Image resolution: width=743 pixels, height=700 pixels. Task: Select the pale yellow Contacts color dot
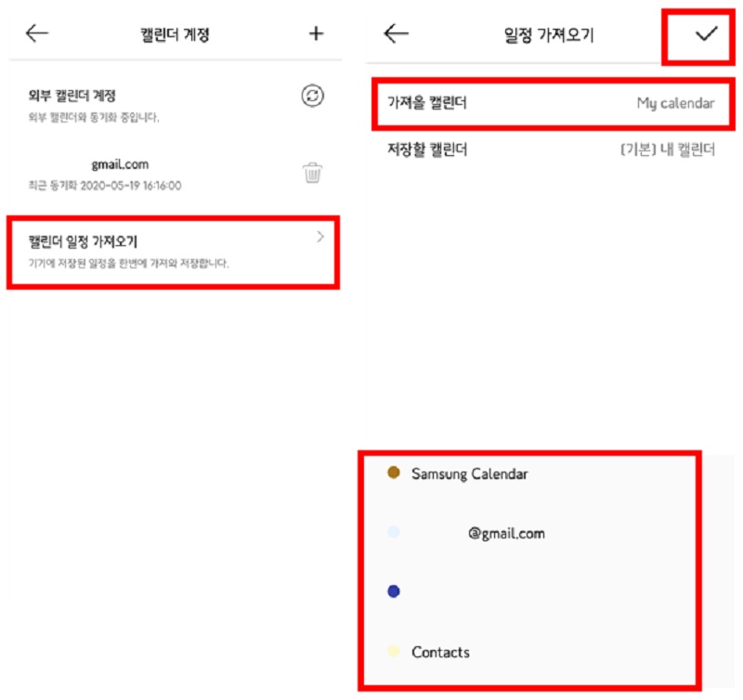[394, 651]
